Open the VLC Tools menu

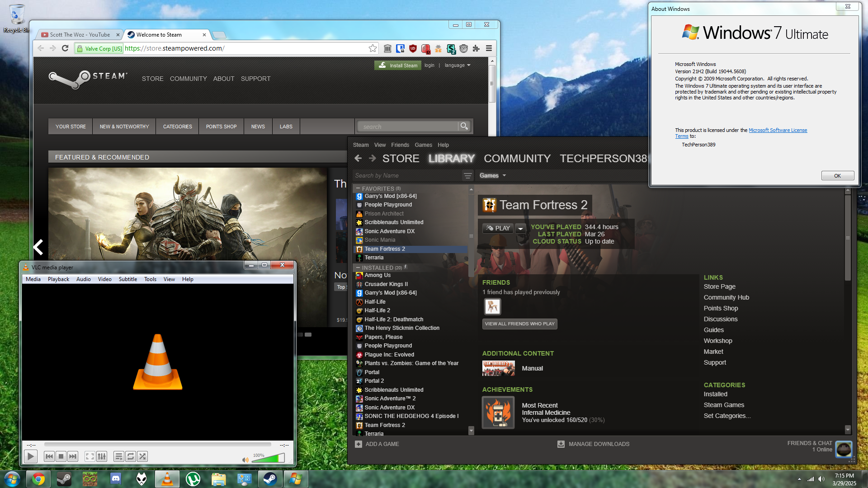pyautogui.click(x=150, y=279)
